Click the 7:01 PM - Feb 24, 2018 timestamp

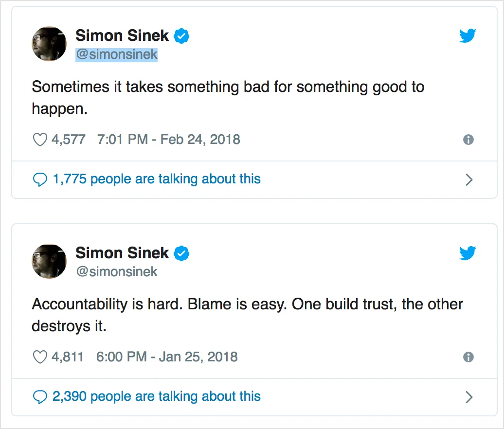[x=168, y=140]
